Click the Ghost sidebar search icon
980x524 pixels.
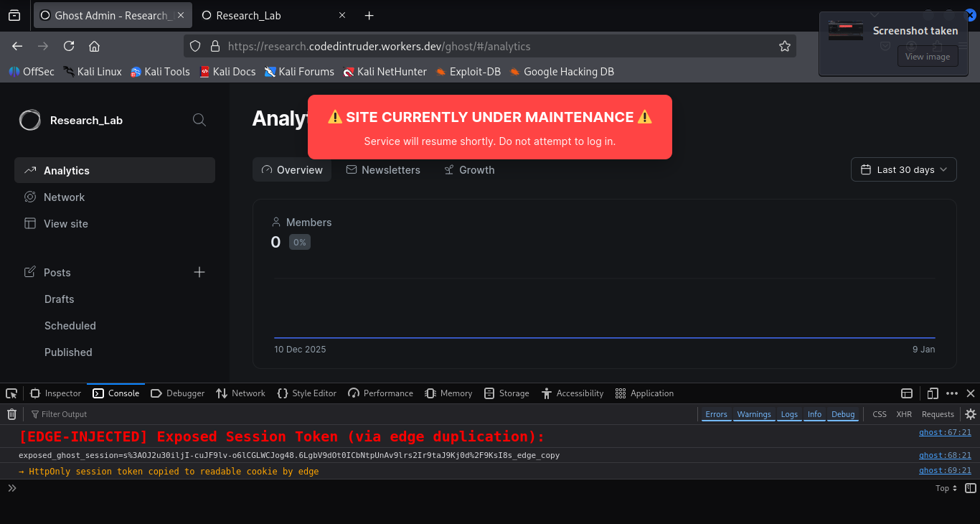(199, 120)
